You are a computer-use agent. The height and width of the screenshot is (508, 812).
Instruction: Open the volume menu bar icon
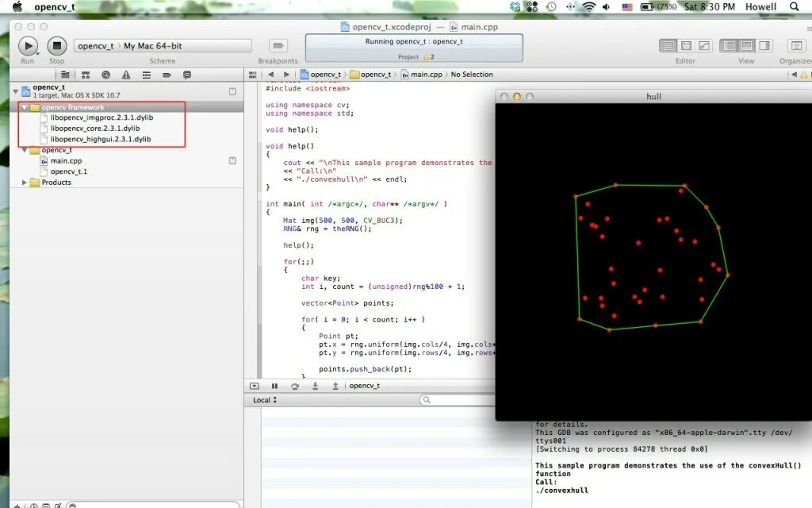coord(607,6)
